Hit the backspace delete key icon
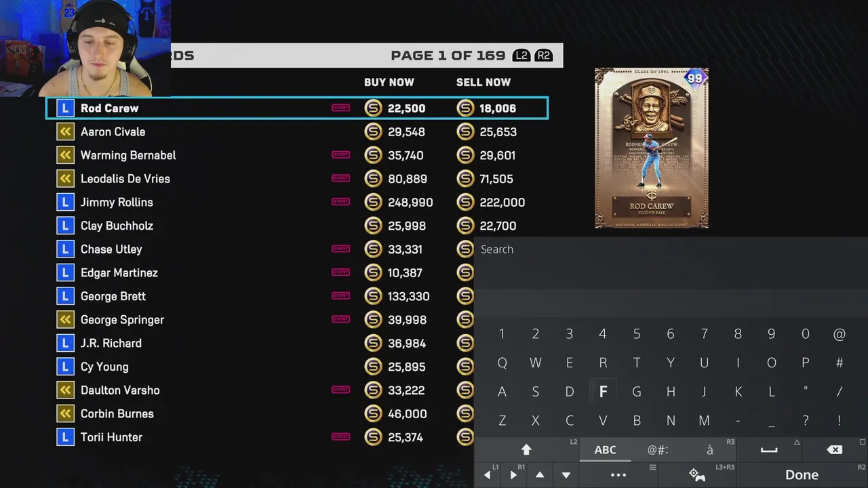 tap(835, 449)
